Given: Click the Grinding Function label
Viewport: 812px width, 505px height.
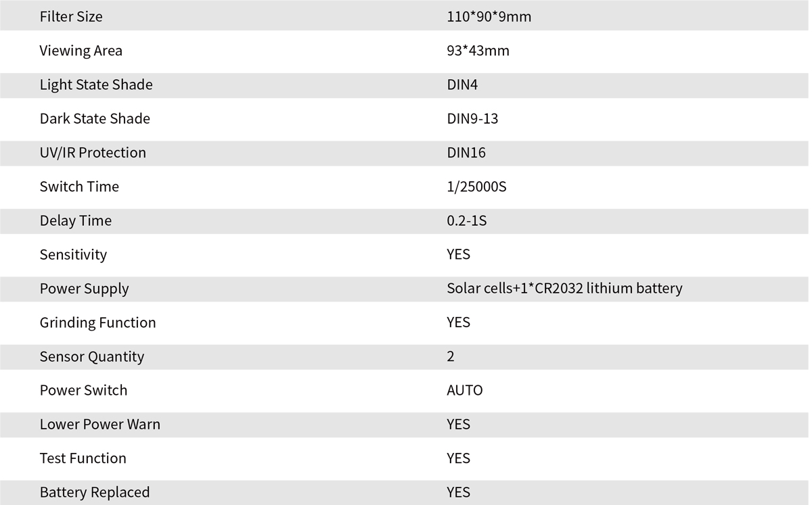Looking at the screenshot, I should coord(97,322).
